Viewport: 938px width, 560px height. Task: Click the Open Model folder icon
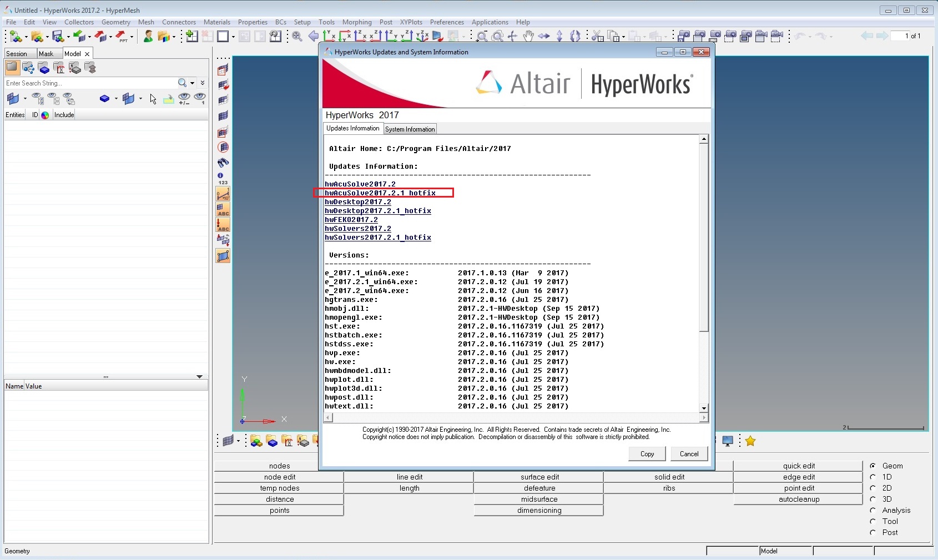(37, 37)
